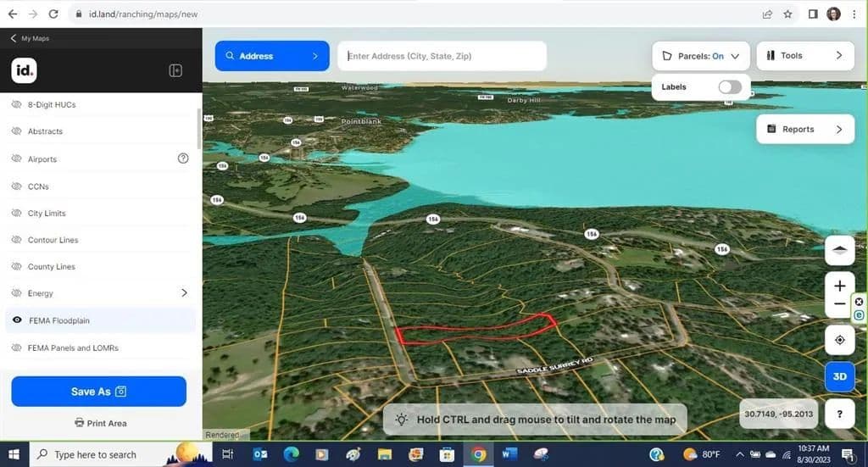Click the locate me target icon
Screen dimensions: 868x467
pos(839,340)
